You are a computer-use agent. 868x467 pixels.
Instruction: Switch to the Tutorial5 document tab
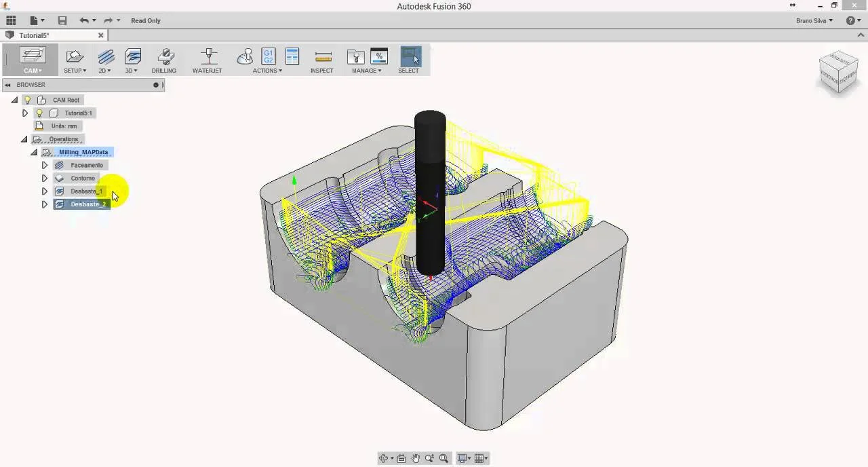34,35
